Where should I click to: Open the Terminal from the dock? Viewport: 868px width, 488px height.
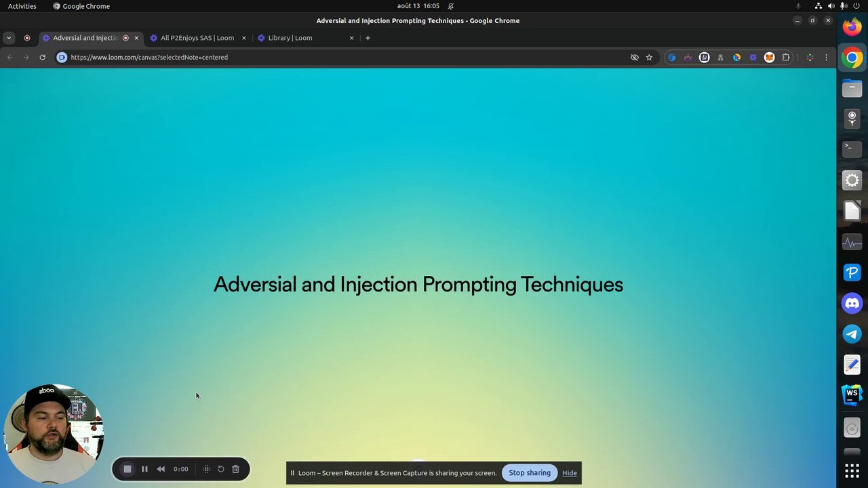click(852, 149)
